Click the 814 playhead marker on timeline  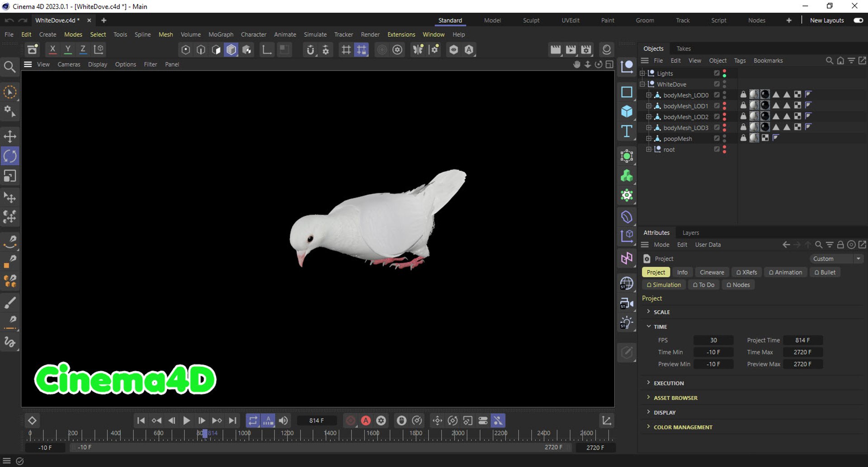pyautogui.click(x=205, y=434)
